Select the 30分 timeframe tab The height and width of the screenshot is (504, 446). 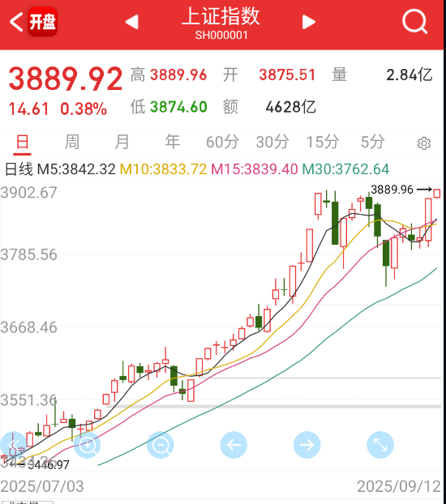pyautogui.click(x=272, y=142)
